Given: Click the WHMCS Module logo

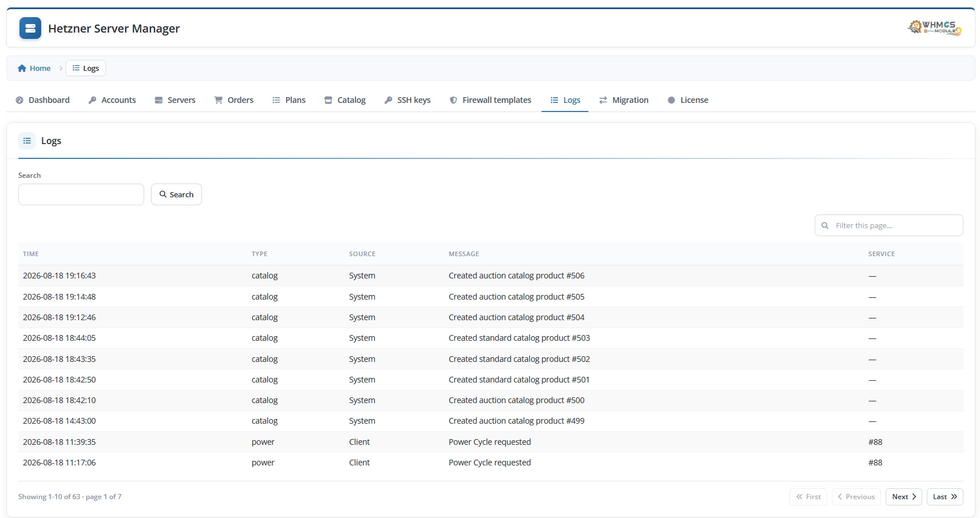Looking at the screenshot, I should coord(935,27).
